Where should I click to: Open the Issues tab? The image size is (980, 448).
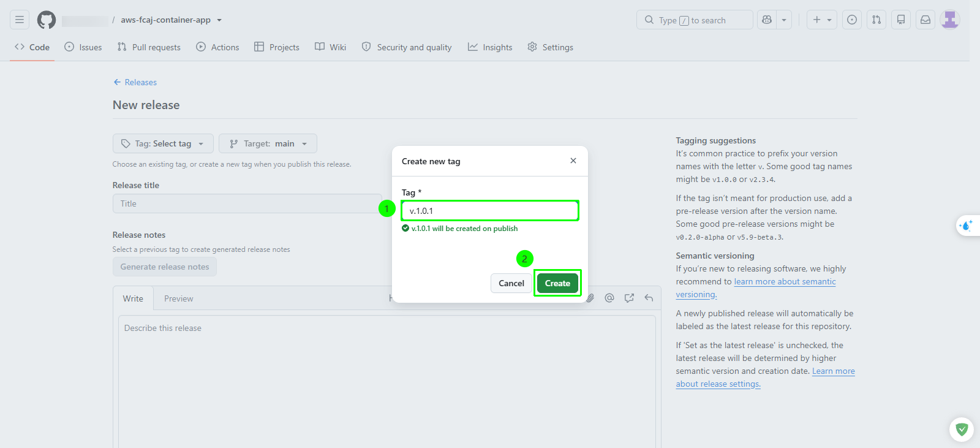[83, 47]
